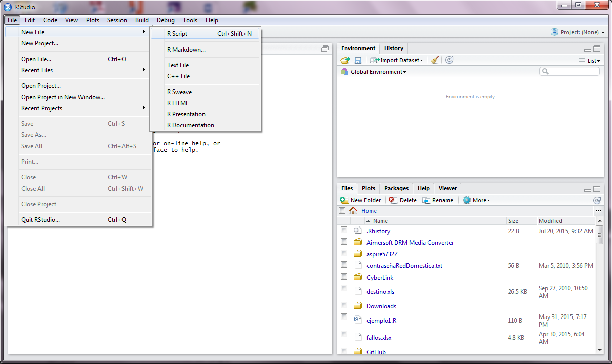Image resolution: width=612 pixels, height=364 pixels.
Task: Check the CyberLink folder checkbox
Action: click(x=344, y=277)
